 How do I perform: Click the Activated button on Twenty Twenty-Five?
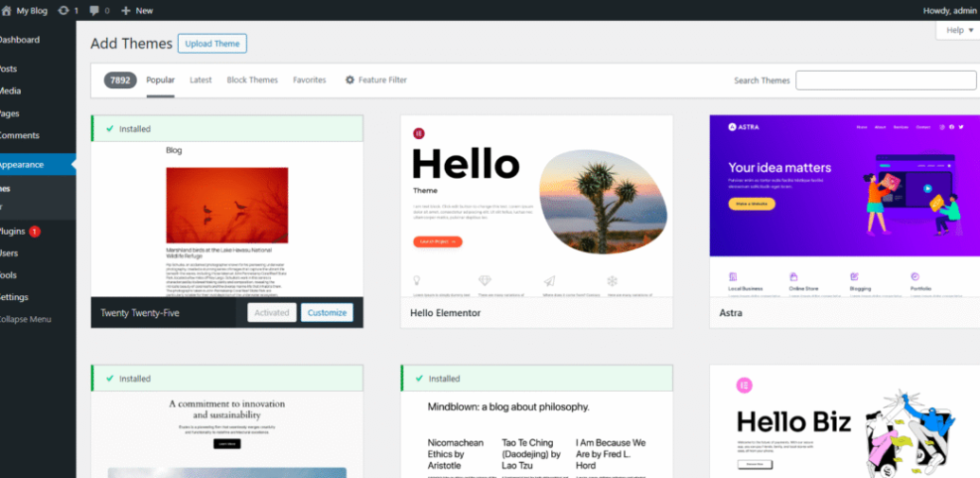tap(272, 312)
